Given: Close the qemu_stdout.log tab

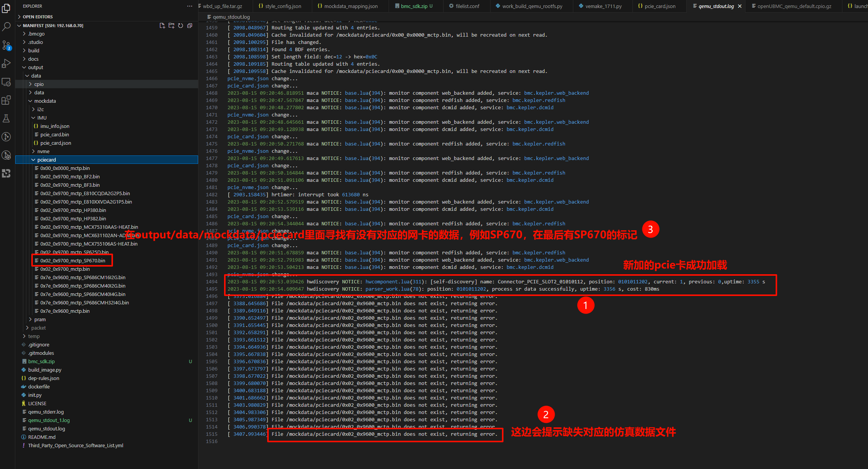Looking at the screenshot, I should point(740,6).
